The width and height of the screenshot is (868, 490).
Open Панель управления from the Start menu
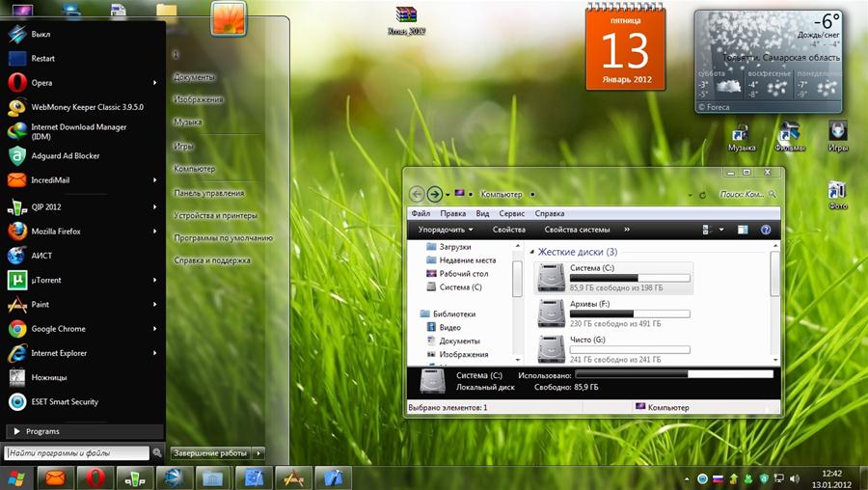(x=208, y=193)
